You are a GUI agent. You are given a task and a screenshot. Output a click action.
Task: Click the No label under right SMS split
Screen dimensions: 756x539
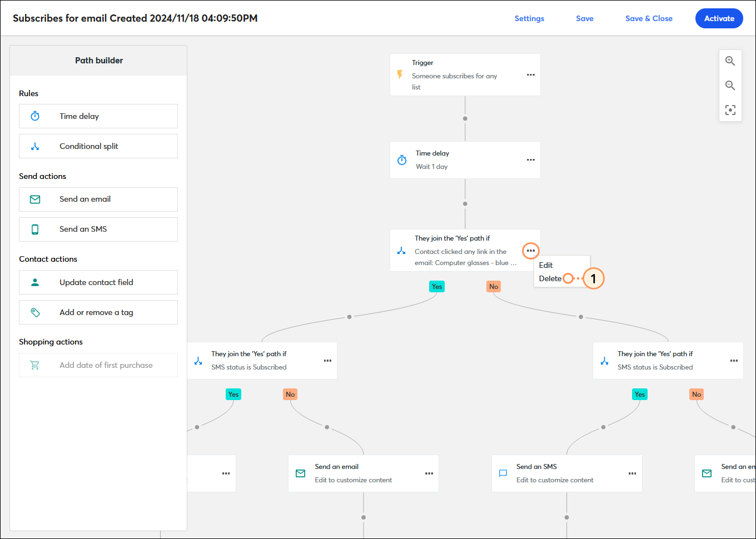click(697, 395)
